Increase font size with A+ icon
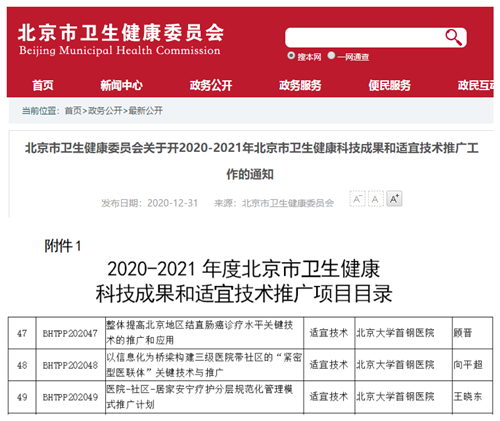 394,199
